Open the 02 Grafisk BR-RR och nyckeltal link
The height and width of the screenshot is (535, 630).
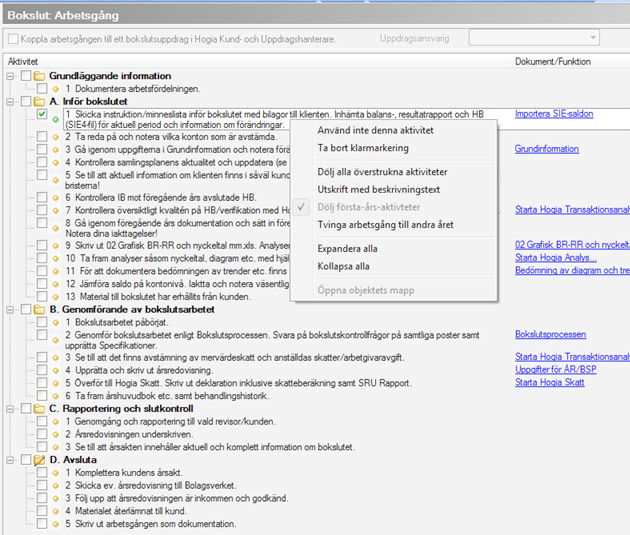pos(572,245)
